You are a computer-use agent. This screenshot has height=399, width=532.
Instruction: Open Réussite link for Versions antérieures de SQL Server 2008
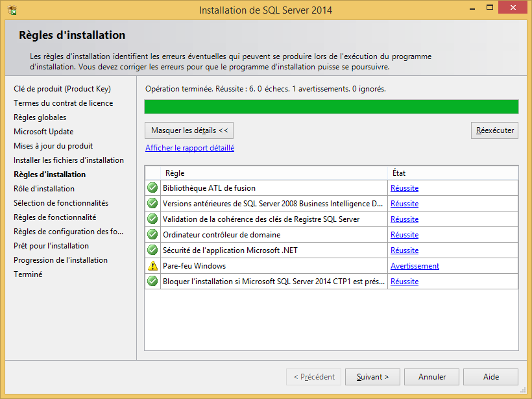(x=404, y=204)
